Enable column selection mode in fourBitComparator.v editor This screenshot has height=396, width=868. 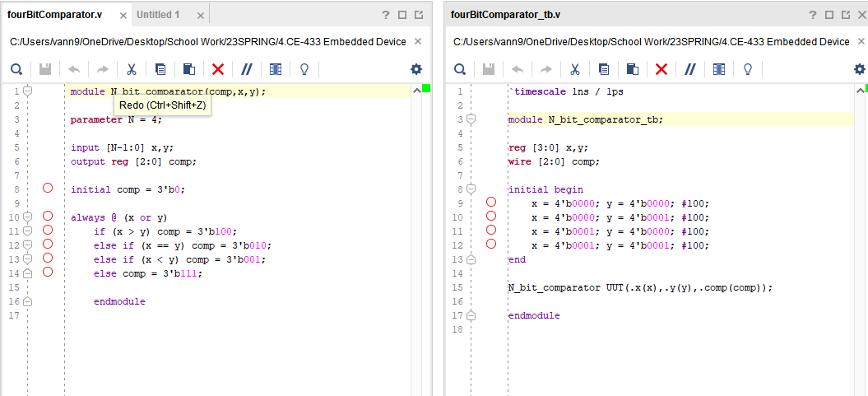pos(276,69)
